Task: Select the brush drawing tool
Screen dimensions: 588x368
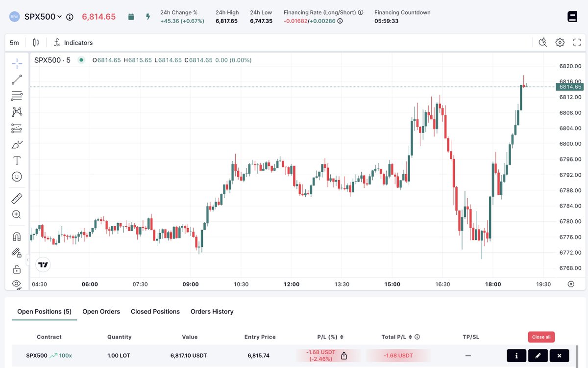Action: point(17,144)
